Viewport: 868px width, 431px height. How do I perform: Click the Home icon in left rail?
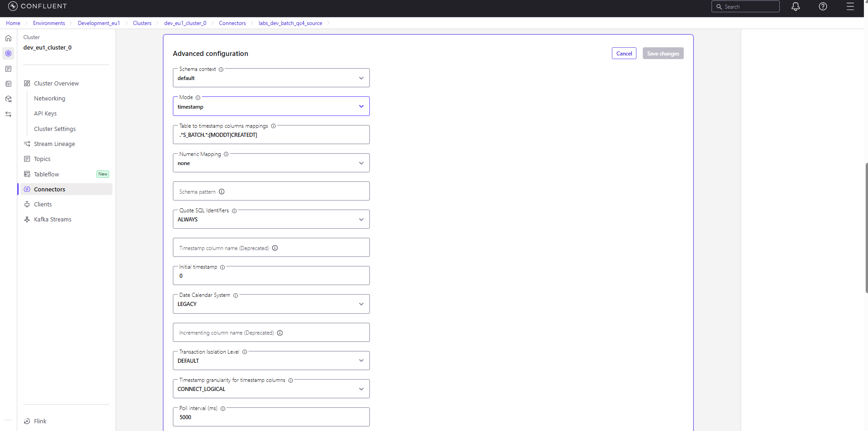click(x=8, y=38)
